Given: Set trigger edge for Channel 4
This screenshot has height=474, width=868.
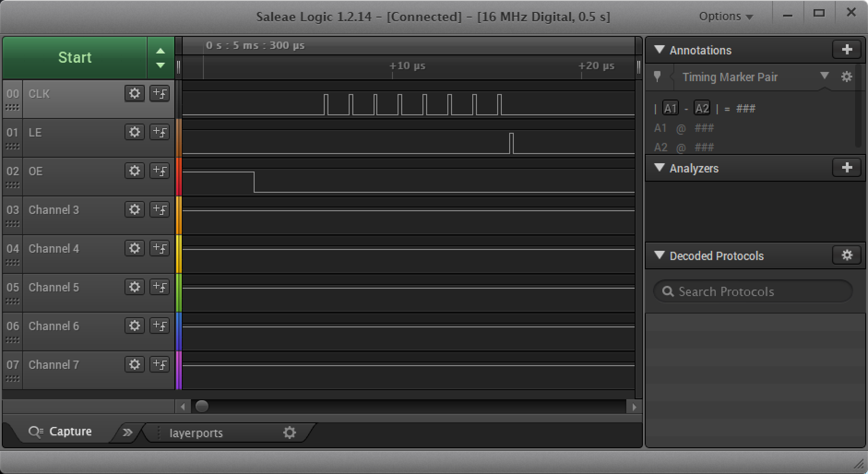Looking at the screenshot, I should click(160, 249).
